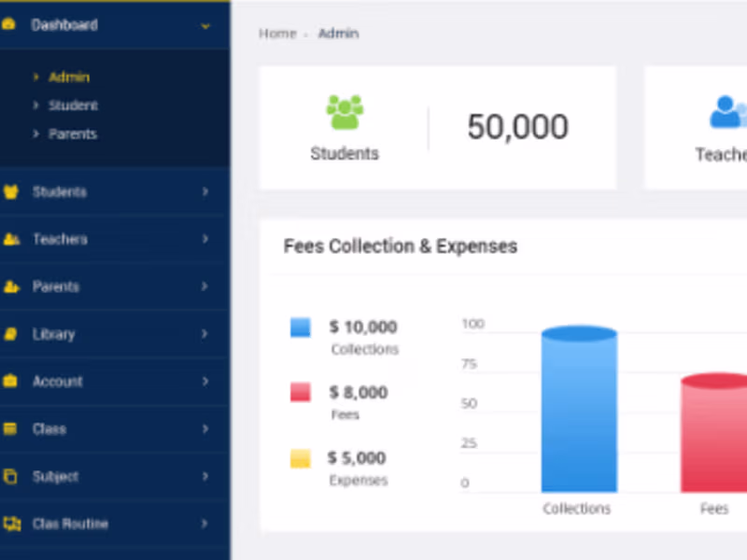747x560 pixels.
Task: Click the 75 y-axis label
Action: click(x=470, y=364)
